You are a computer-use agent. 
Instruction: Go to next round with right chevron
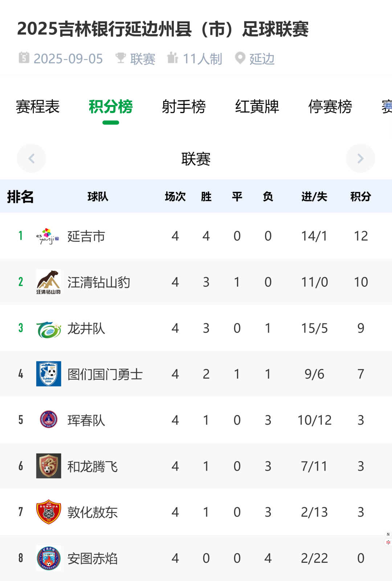point(360,158)
